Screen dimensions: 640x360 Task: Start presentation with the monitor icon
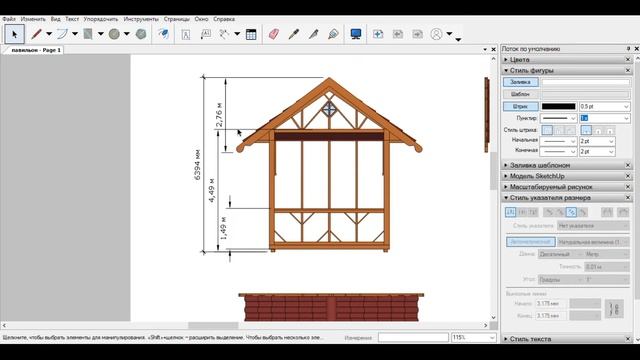[356, 34]
